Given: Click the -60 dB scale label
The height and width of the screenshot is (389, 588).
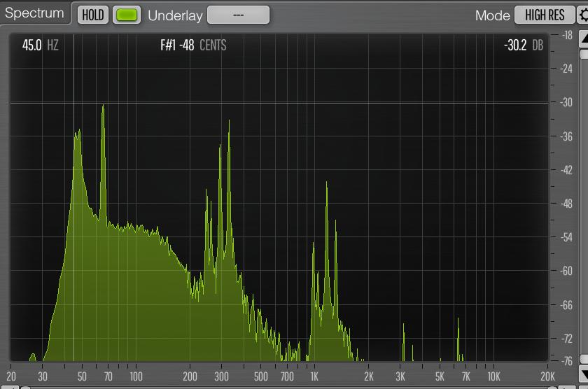Looking at the screenshot, I should tap(566, 271).
